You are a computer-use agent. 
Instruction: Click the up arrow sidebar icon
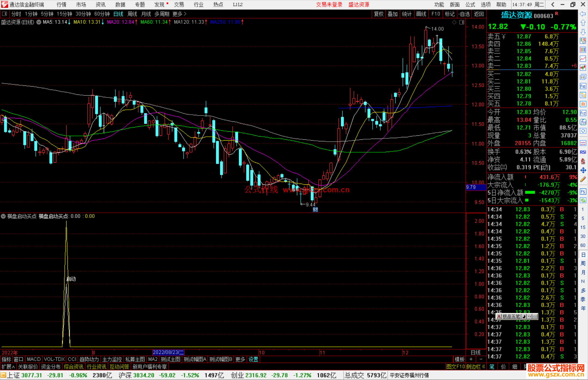coord(583,23)
